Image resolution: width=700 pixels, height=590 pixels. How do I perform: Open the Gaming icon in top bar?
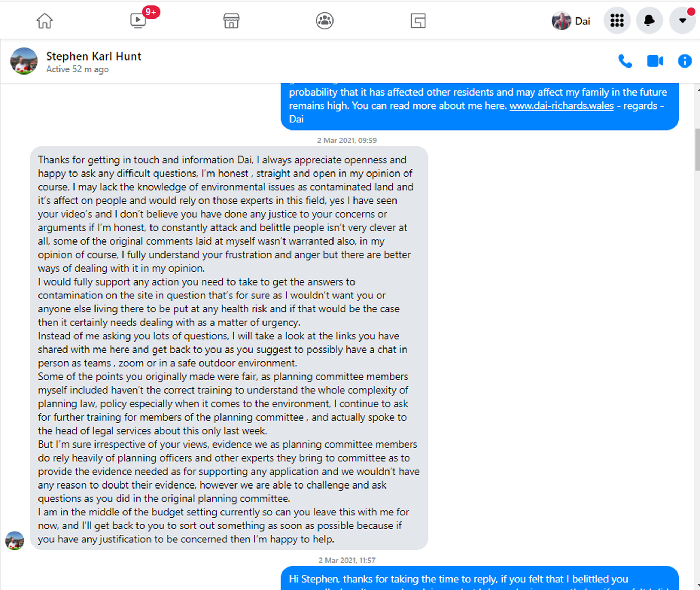tap(418, 21)
